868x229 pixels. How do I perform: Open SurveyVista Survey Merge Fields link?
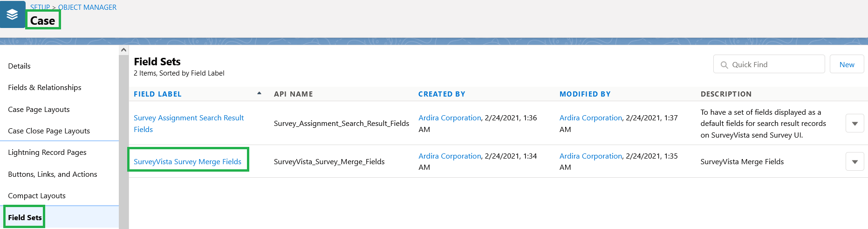coord(187,162)
